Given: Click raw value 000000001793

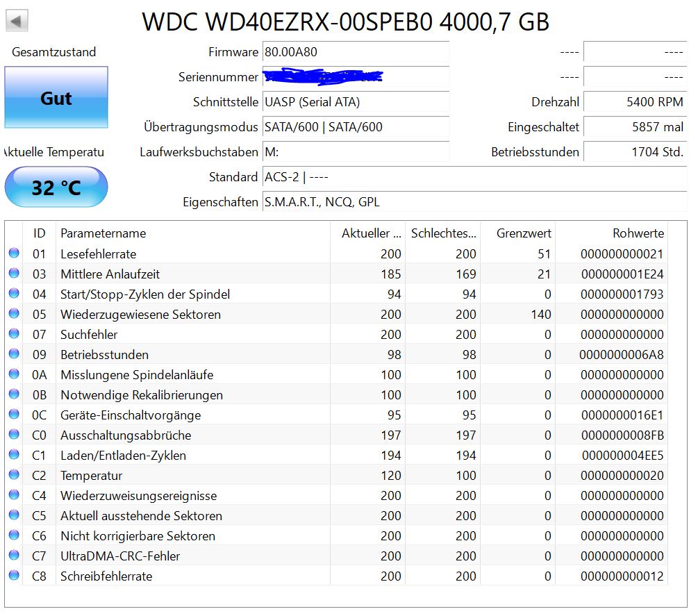Looking at the screenshot, I should pos(622,294).
